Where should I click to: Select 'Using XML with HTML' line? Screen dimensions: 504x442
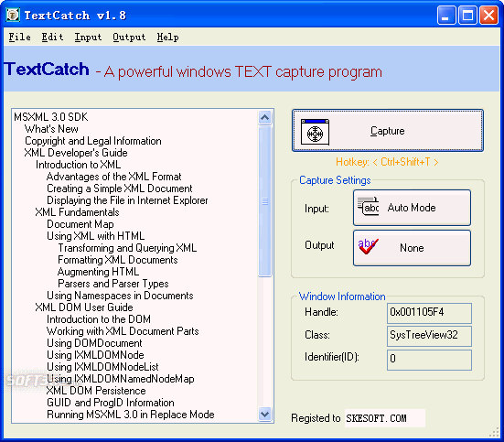coord(96,236)
